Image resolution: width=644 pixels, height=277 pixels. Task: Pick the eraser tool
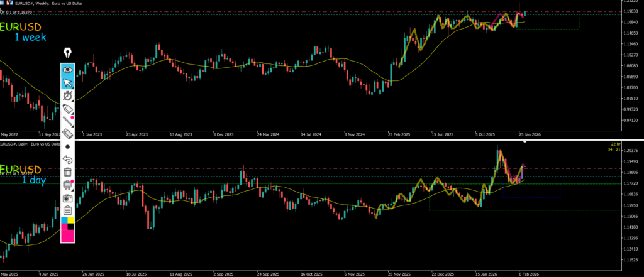point(68,134)
